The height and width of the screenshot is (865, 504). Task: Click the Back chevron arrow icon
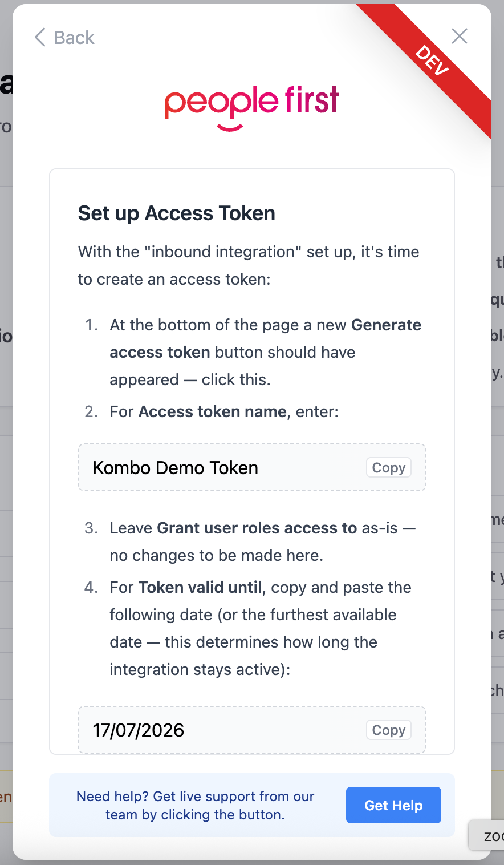[x=40, y=38]
